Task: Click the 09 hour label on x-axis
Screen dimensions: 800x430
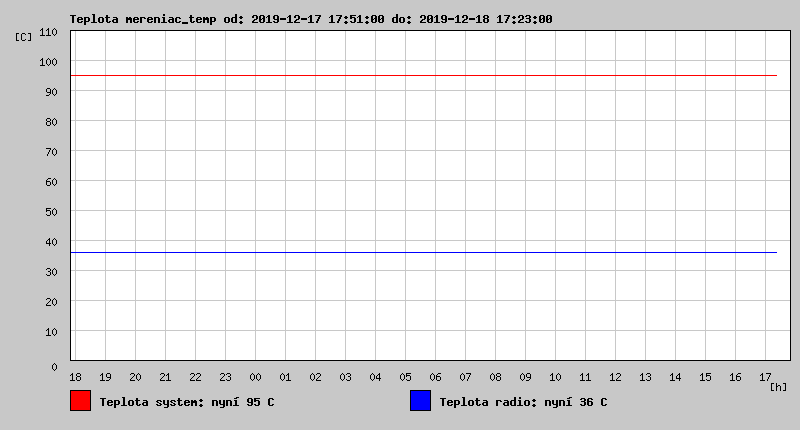Action: point(526,377)
